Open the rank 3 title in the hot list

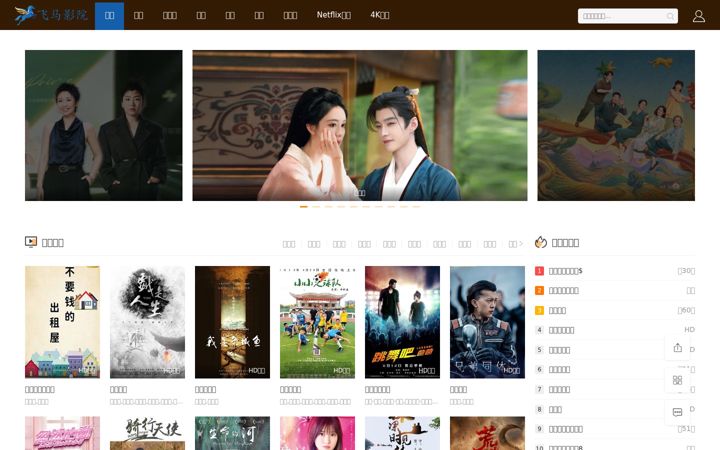(x=557, y=310)
